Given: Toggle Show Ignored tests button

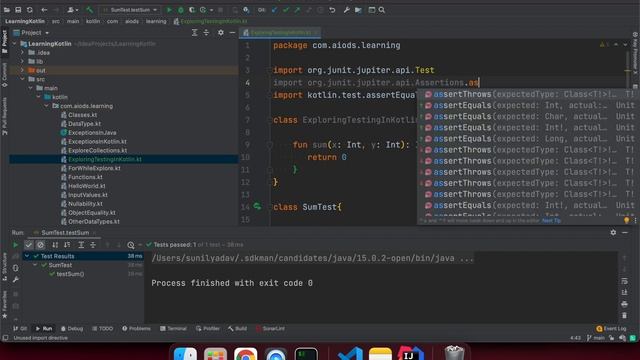Looking at the screenshot, I should point(40,245).
